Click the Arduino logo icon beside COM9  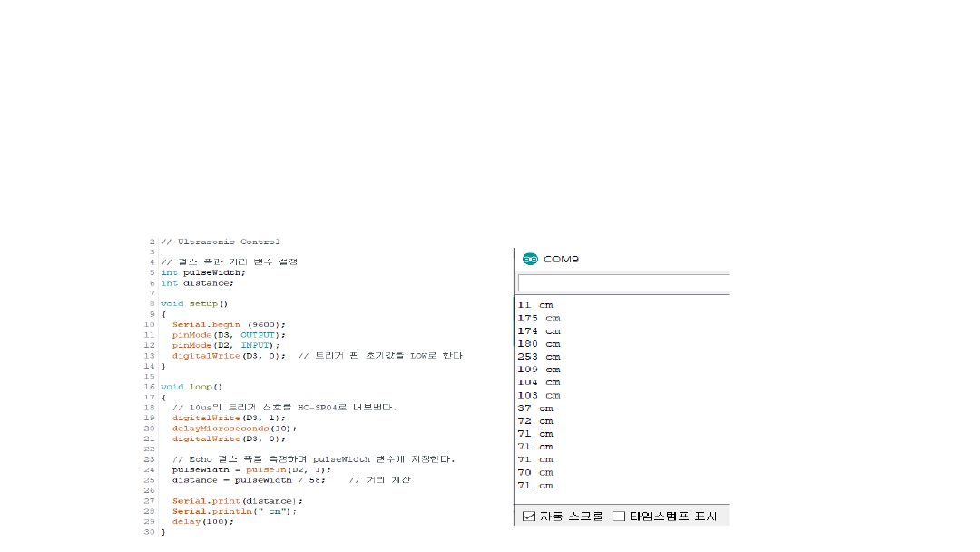pyautogui.click(x=530, y=259)
